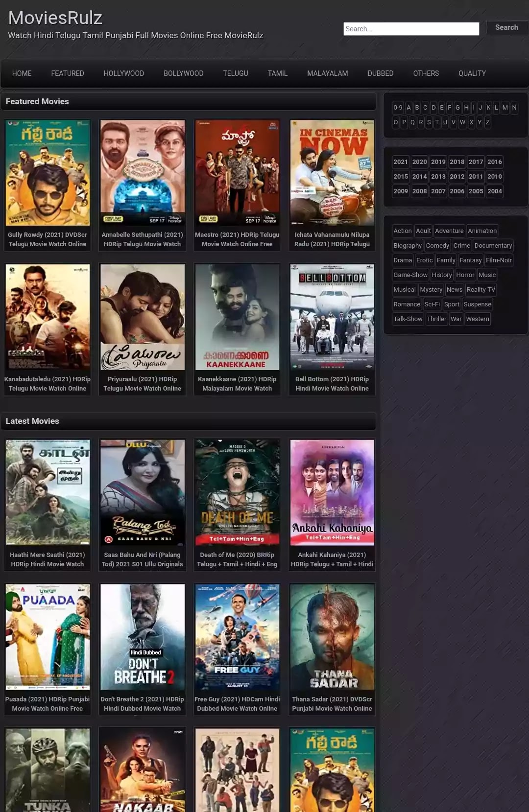
Task: Open the Haathi Mere Saathi poster
Action: tap(48, 492)
